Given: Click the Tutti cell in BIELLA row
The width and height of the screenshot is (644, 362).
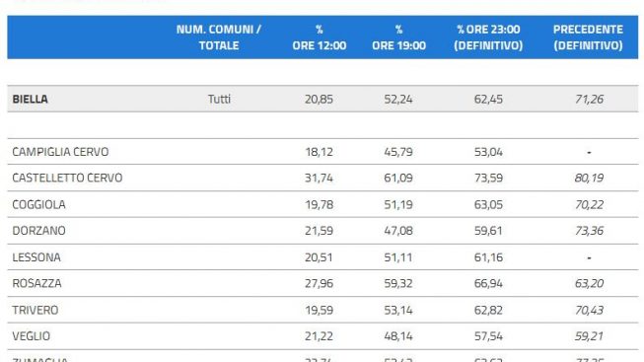Looking at the screenshot, I should (x=219, y=99).
